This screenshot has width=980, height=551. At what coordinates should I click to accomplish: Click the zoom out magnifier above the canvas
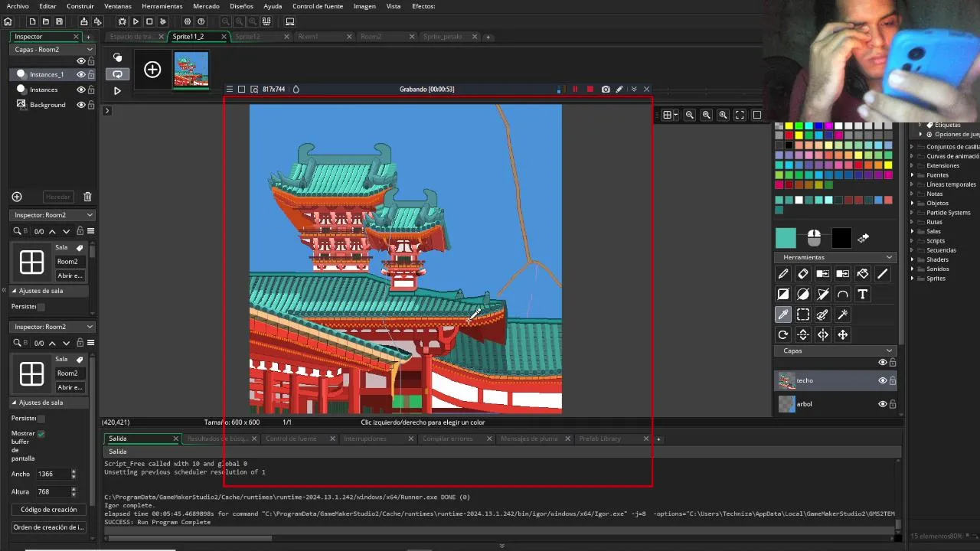pos(690,115)
